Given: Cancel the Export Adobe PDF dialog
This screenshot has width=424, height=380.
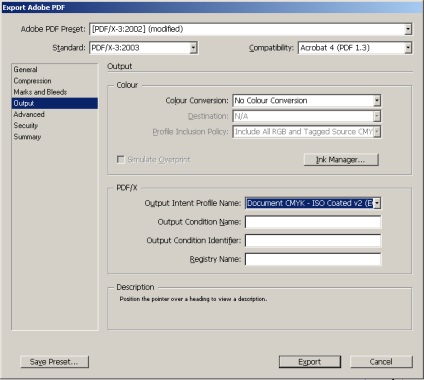Looking at the screenshot, I should point(381,362).
